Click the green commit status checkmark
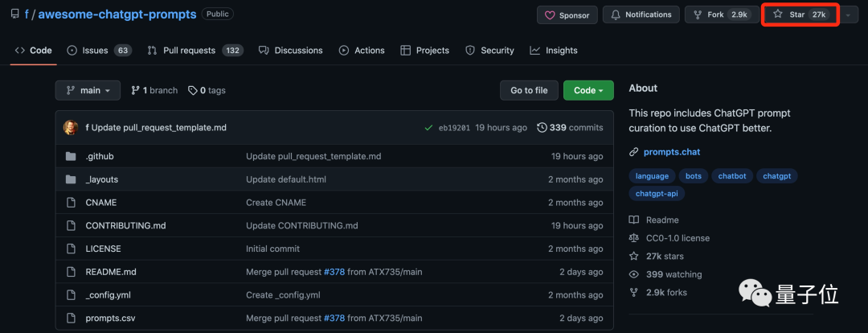Screen dimensions: 868x333 coord(428,127)
